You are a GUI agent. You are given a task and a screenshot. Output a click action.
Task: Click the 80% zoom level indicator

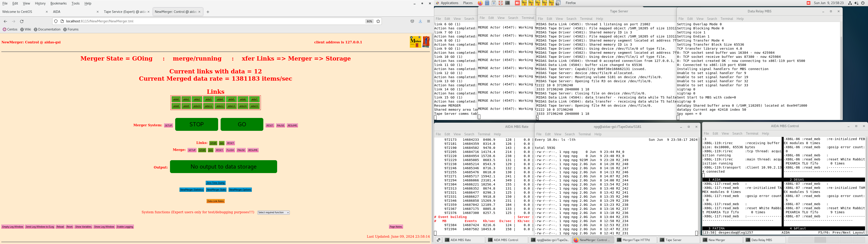coord(369,21)
